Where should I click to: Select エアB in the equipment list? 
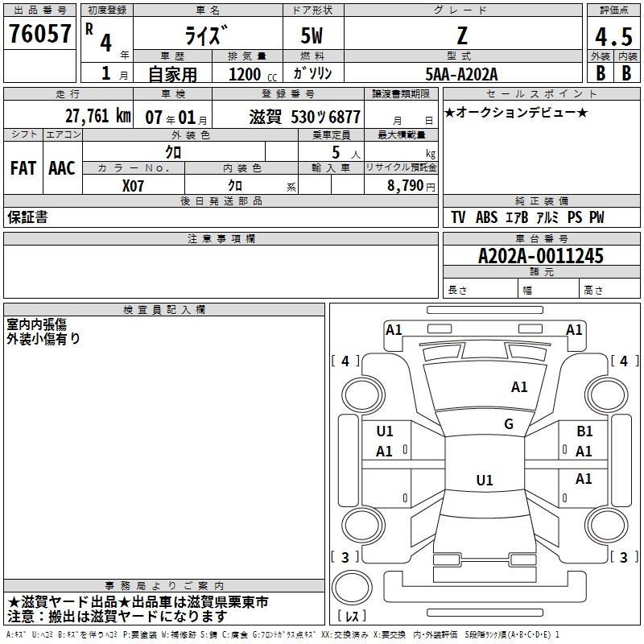pyautogui.click(x=517, y=217)
